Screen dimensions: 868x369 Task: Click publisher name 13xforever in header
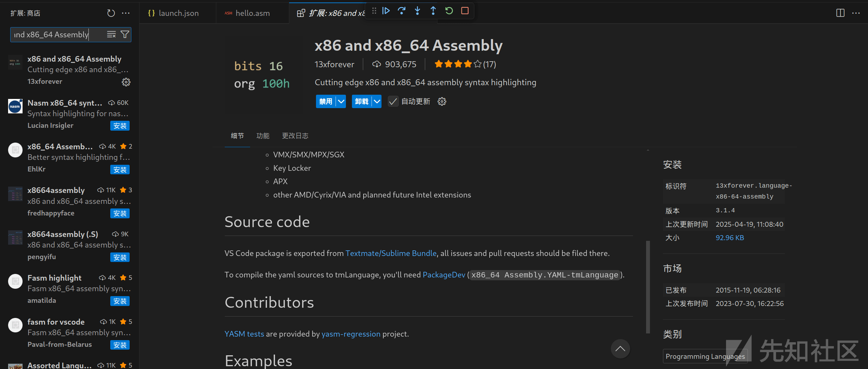334,64
